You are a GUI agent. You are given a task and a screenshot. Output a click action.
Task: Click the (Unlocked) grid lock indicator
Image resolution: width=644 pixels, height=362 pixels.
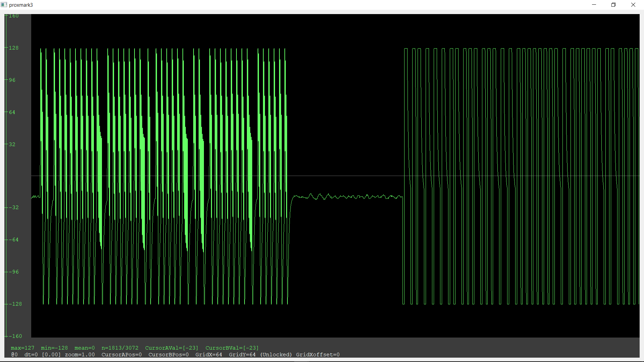(276, 355)
